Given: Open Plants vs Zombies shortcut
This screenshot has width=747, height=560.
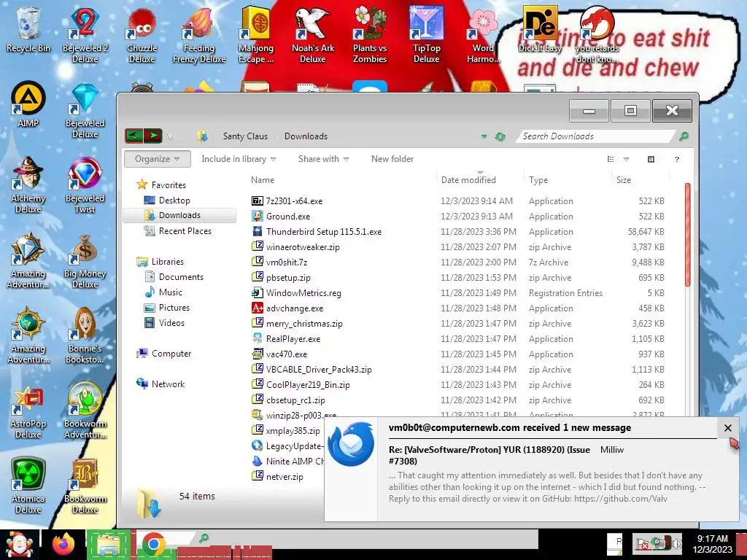Looking at the screenshot, I should [x=370, y=35].
